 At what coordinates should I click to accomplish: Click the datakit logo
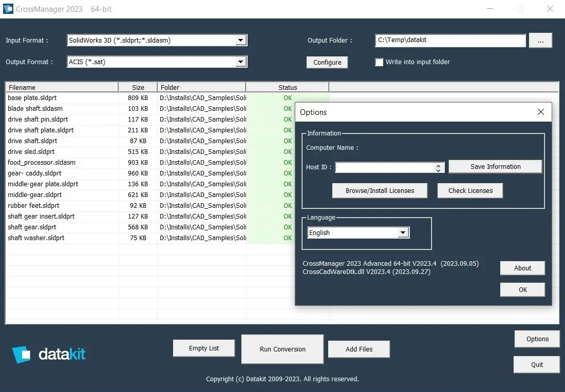(x=49, y=354)
